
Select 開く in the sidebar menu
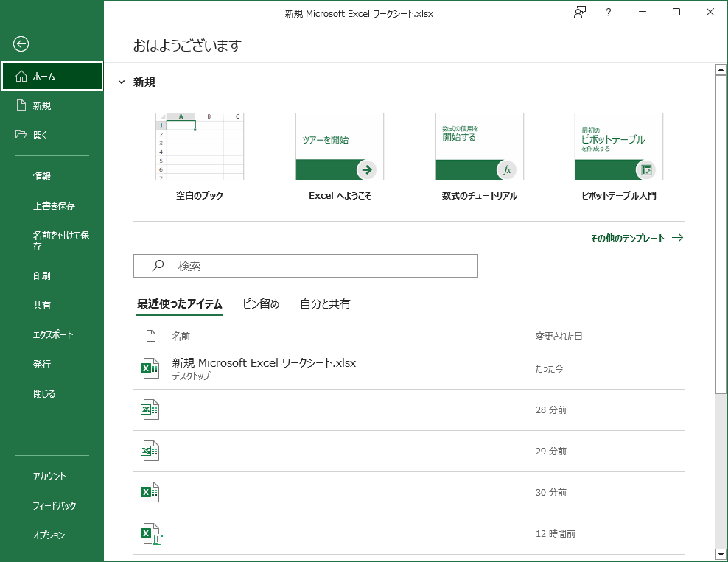52,135
